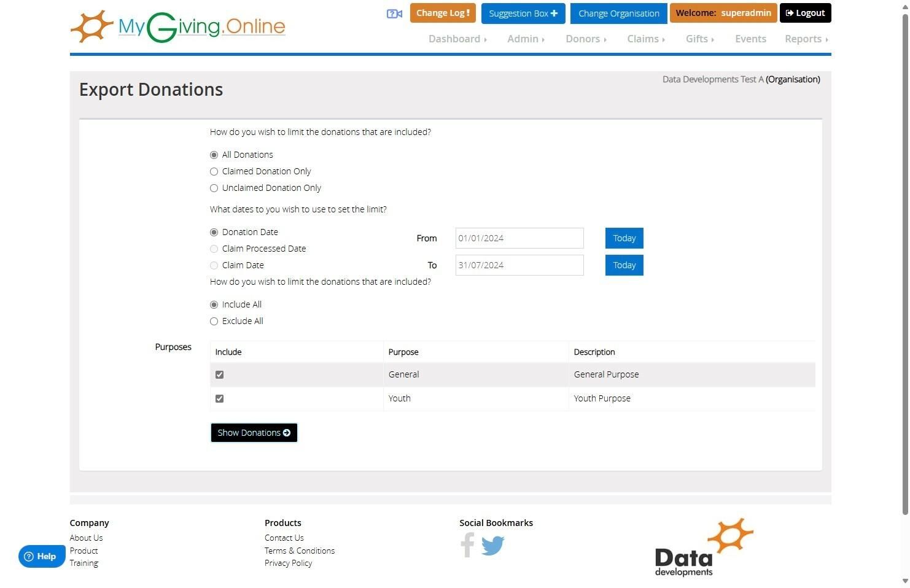Image resolution: width=910 pixels, height=588 pixels.
Task: Open the Events menu item
Action: [750, 39]
